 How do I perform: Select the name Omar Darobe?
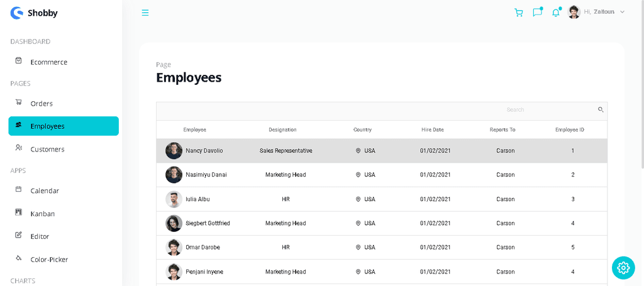click(x=203, y=248)
